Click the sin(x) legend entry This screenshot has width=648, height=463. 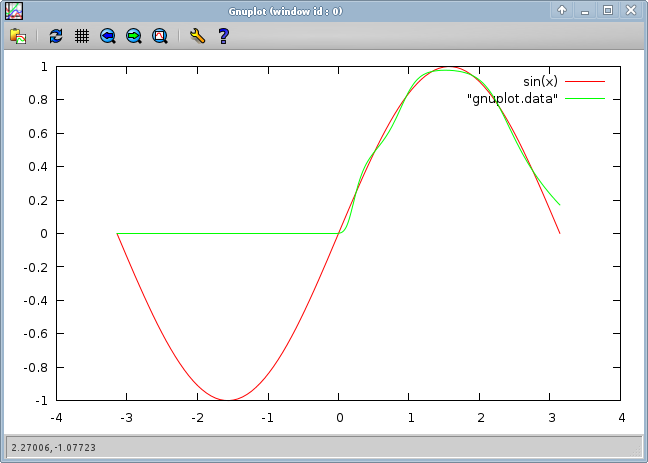pyautogui.click(x=540, y=81)
